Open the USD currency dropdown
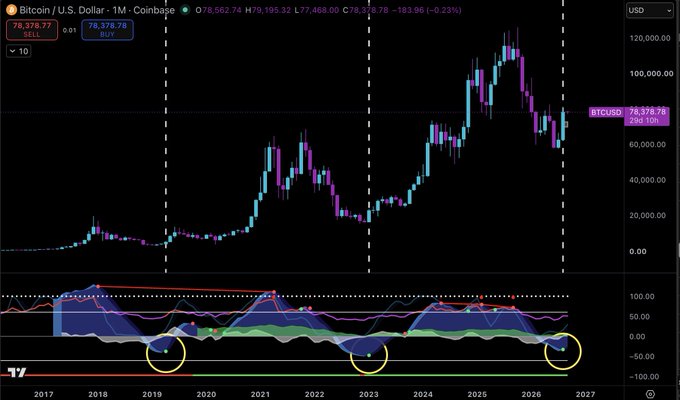The height and width of the screenshot is (400, 680). (x=649, y=10)
